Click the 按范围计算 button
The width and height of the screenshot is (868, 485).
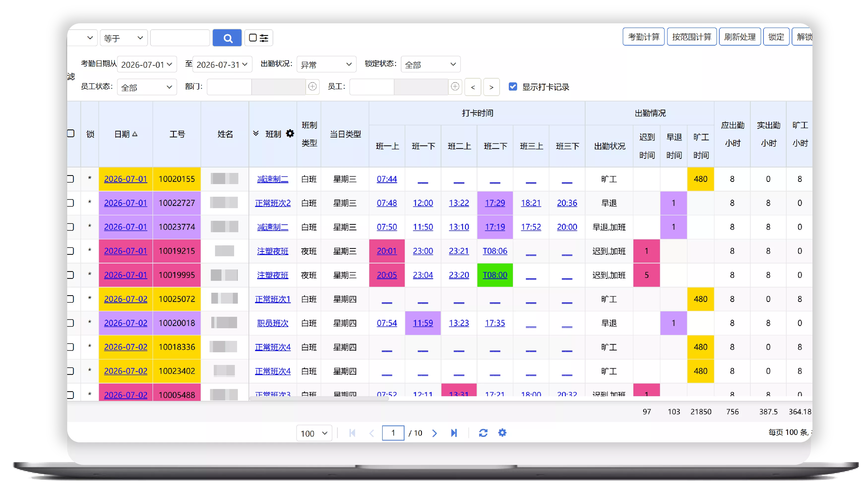coord(692,37)
